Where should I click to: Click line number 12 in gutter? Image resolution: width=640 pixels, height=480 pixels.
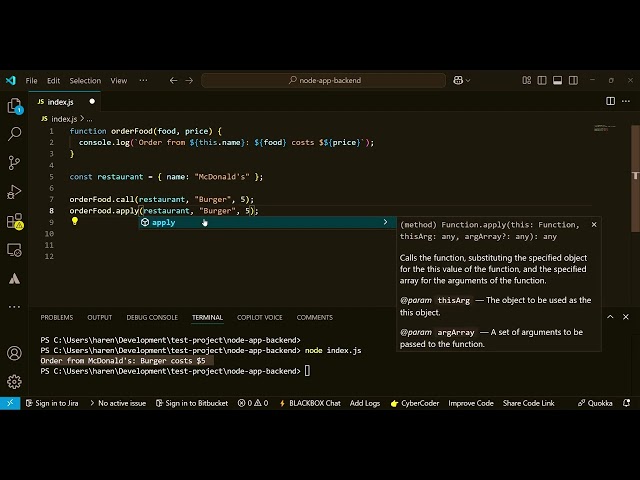[49, 256]
